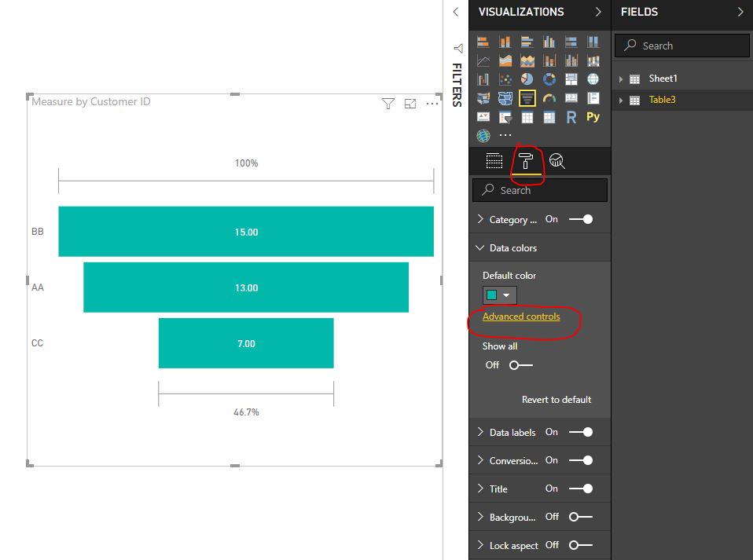The height and width of the screenshot is (560, 753).
Task: Select the 100% stacked column chart visualization
Action: coord(593,42)
